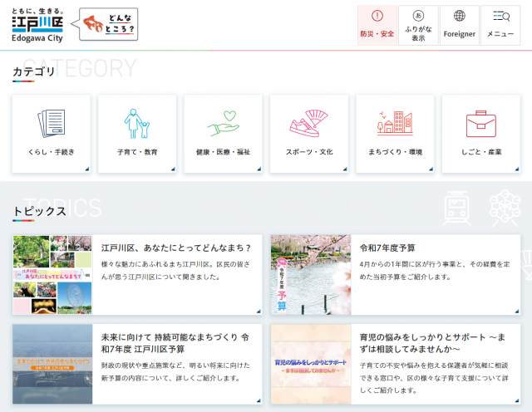Click corner arrow on 育児の悩み topic card
Image resolution: width=532 pixels, height=412 pixels.
point(517,400)
